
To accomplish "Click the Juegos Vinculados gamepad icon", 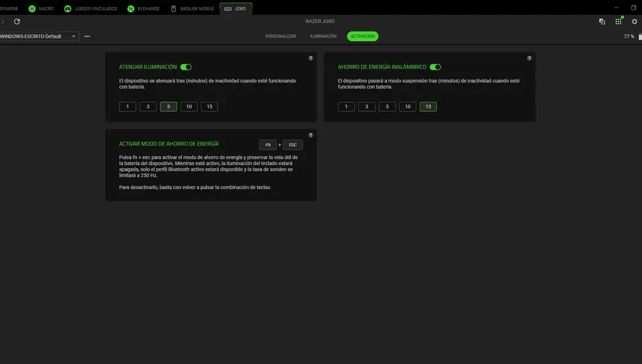I will (67, 8).
